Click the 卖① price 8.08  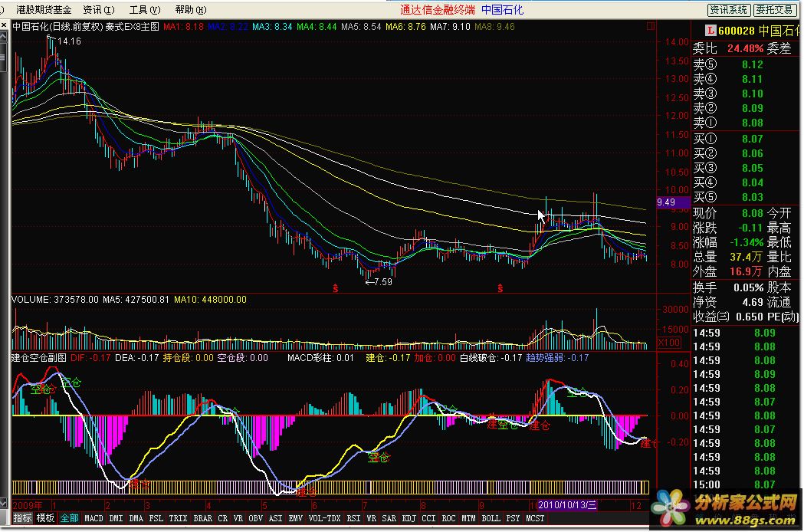click(752, 123)
